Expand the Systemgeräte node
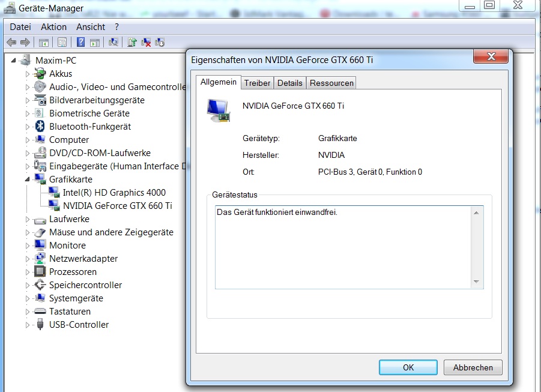541x392 pixels. pos(27,298)
